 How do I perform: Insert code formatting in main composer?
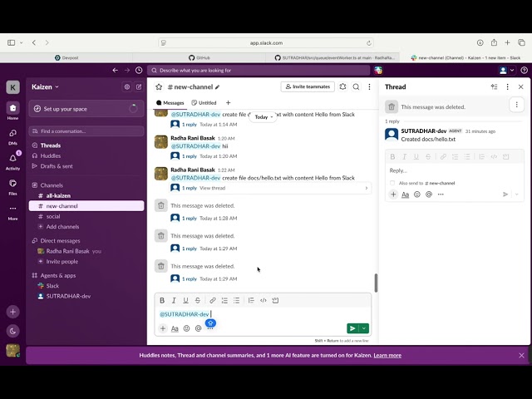tap(264, 300)
